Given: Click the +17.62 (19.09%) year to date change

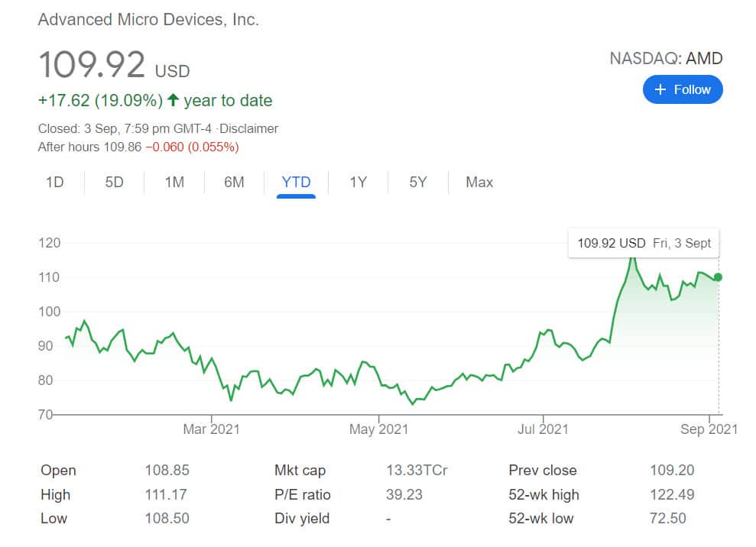Looking at the screenshot, I should coord(155,100).
